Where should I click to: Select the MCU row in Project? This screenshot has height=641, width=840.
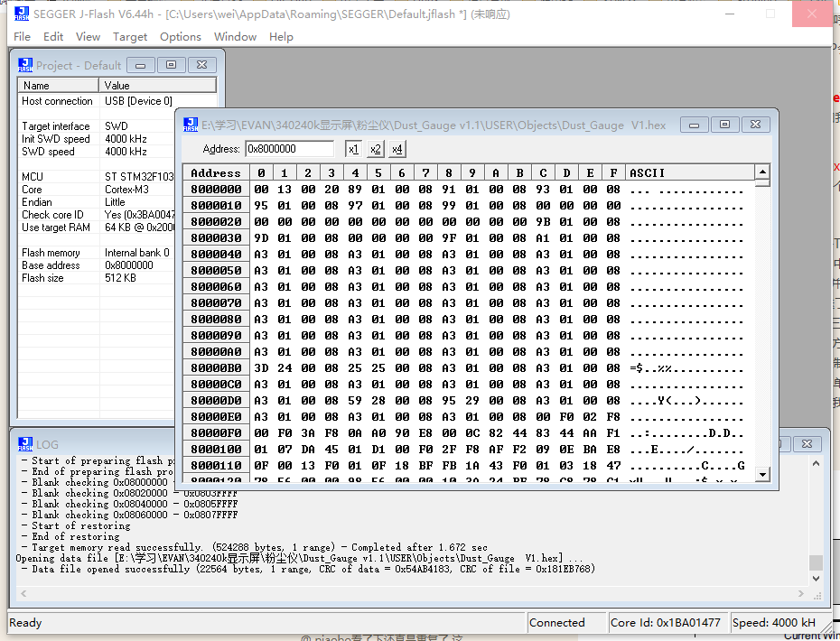pyautogui.click(x=97, y=177)
